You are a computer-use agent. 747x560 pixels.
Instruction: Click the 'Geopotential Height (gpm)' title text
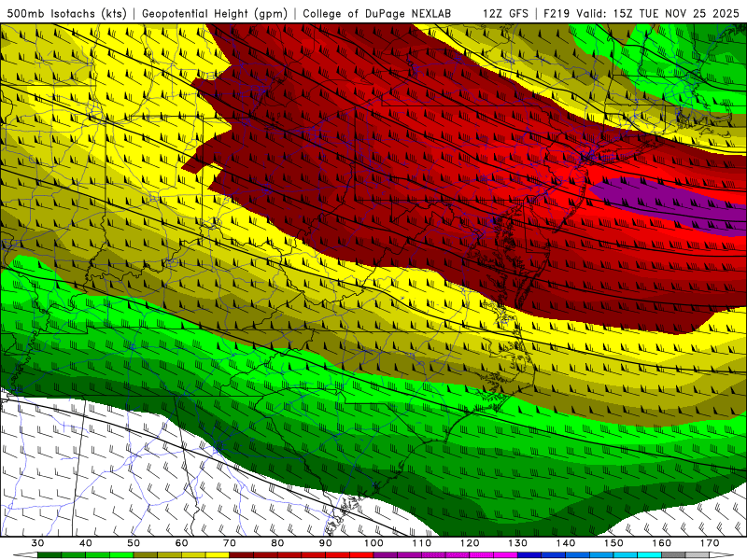pyautogui.click(x=215, y=13)
